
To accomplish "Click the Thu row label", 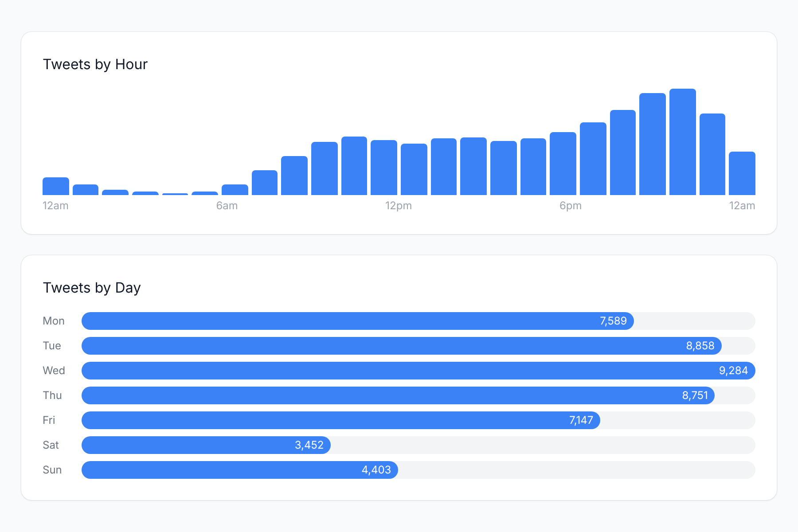I will click(52, 395).
